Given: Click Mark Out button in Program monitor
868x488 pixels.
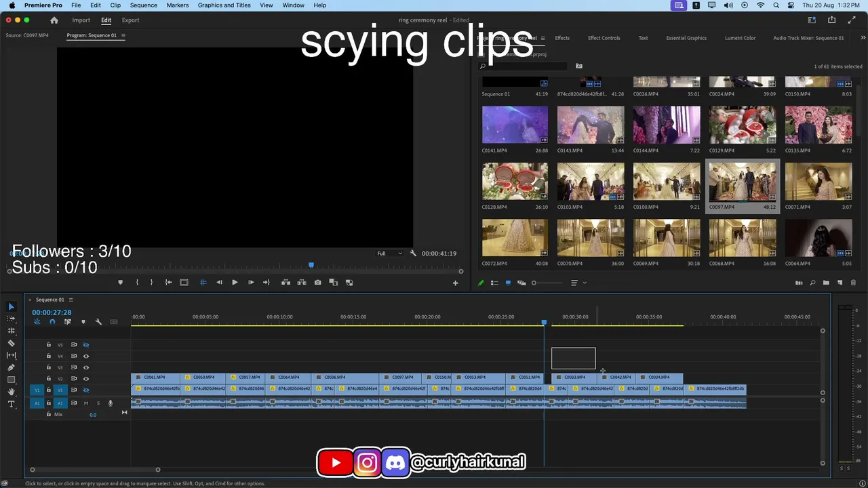Looking at the screenshot, I should [x=151, y=283].
